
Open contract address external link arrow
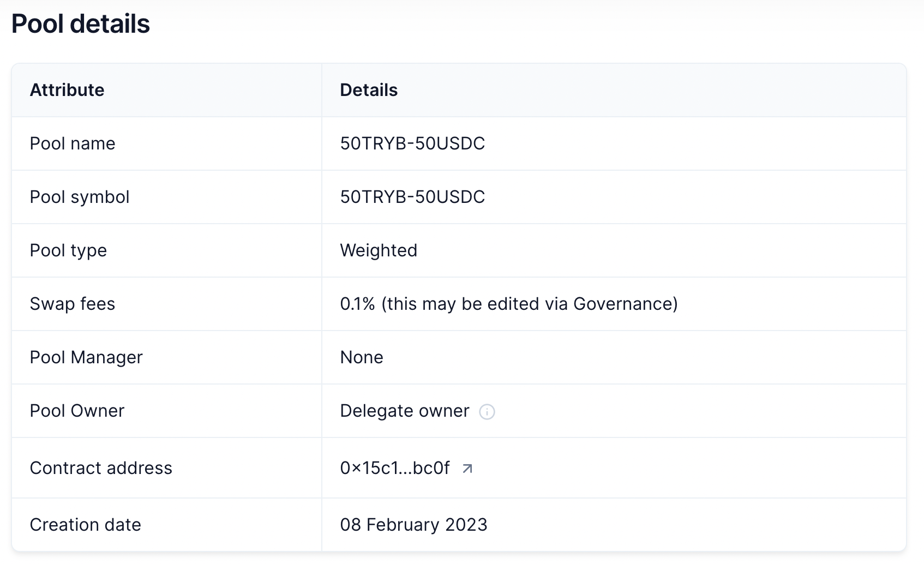click(467, 469)
